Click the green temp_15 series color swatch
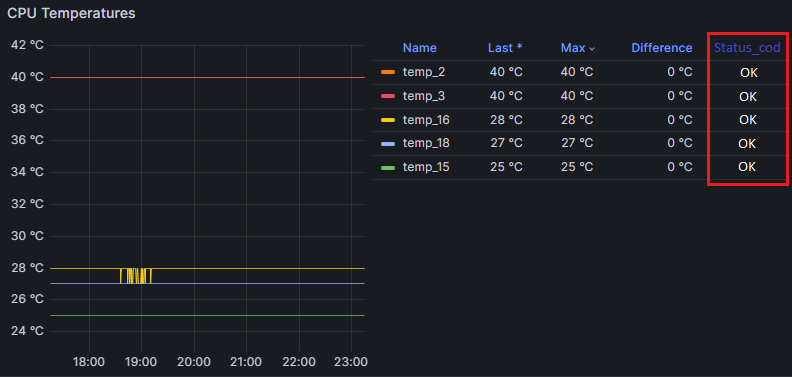This screenshot has width=792, height=377. point(388,167)
